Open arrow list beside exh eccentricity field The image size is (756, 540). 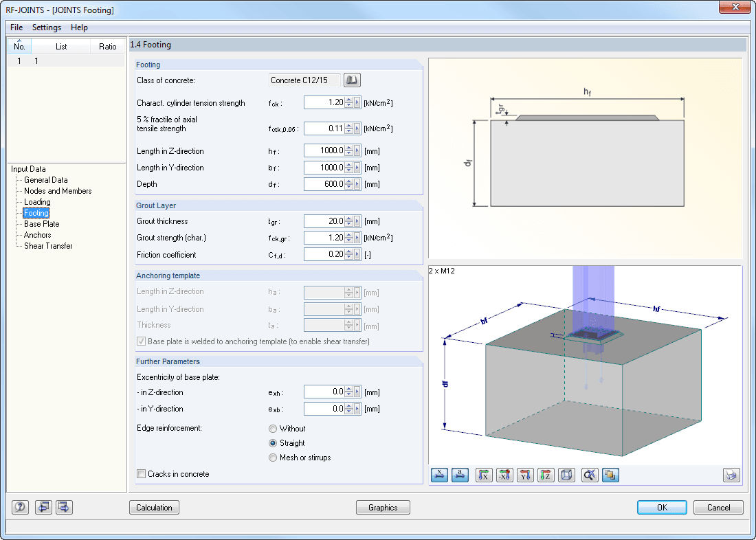[357, 392]
